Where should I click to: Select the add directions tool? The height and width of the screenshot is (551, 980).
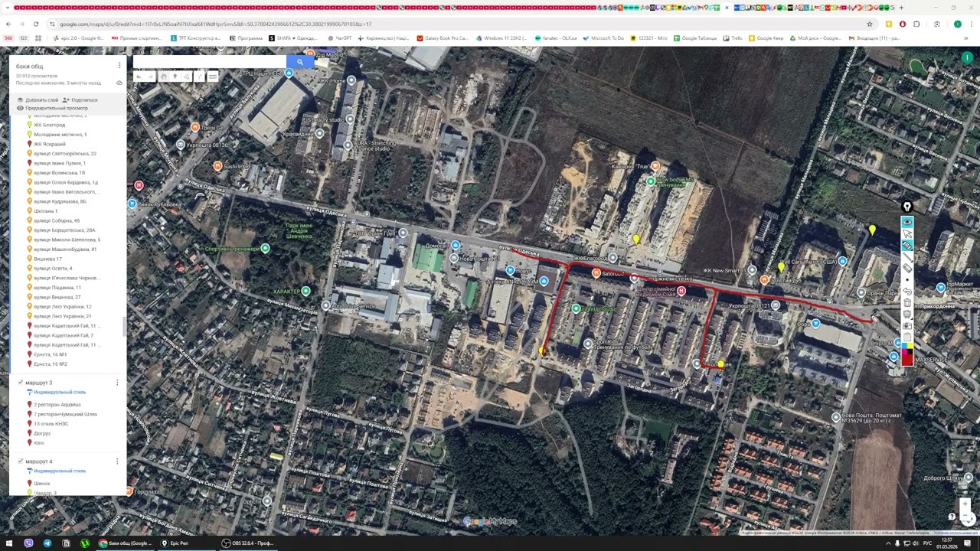pyautogui.click(x=199, y=77)
